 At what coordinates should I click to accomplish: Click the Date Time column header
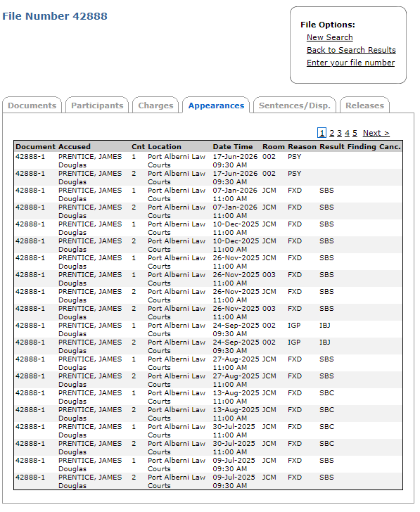pyautogui.click(x=233, y=146)
